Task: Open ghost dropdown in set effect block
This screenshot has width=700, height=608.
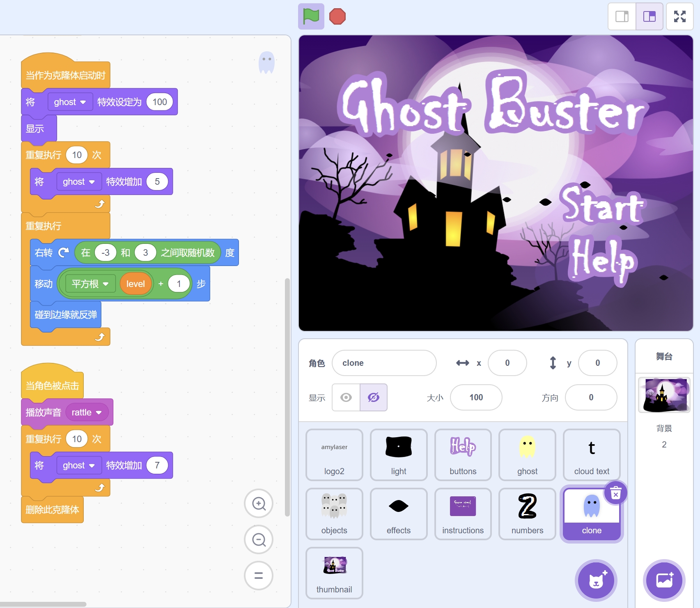Action: tap(70, 102)
